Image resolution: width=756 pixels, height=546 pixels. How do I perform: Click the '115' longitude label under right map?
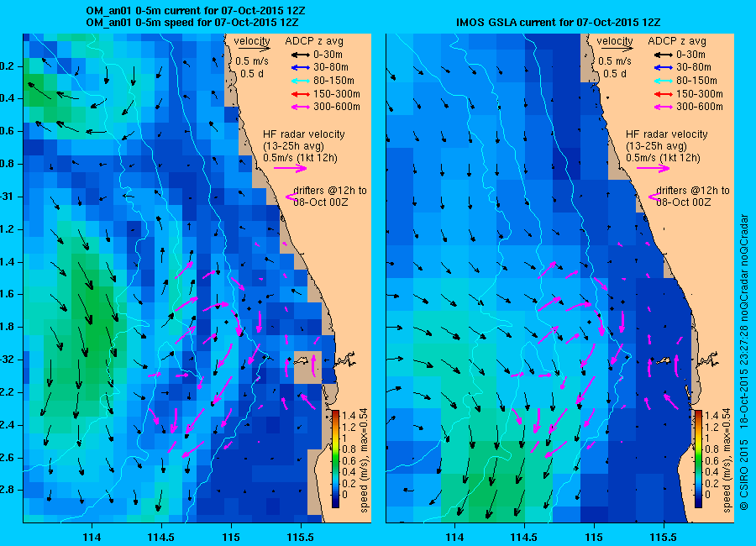coord(594,538)
